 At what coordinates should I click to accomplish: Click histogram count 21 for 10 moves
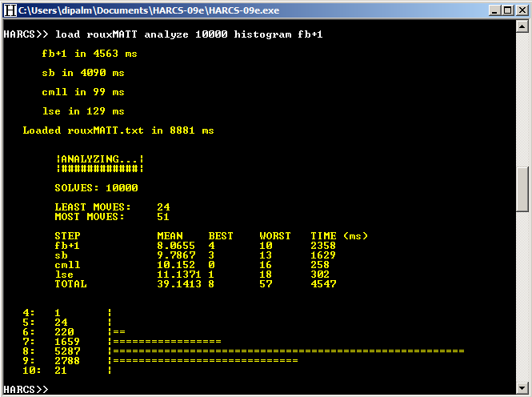coord(61,371)
